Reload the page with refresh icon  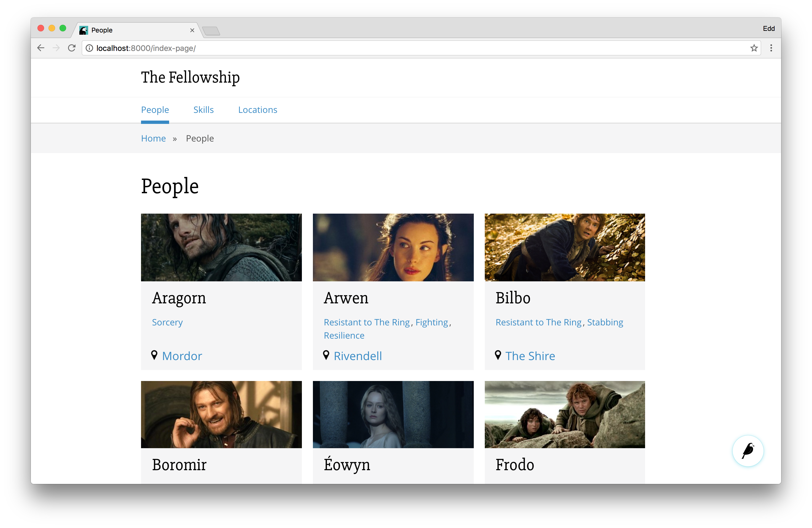tap(72, 48)
